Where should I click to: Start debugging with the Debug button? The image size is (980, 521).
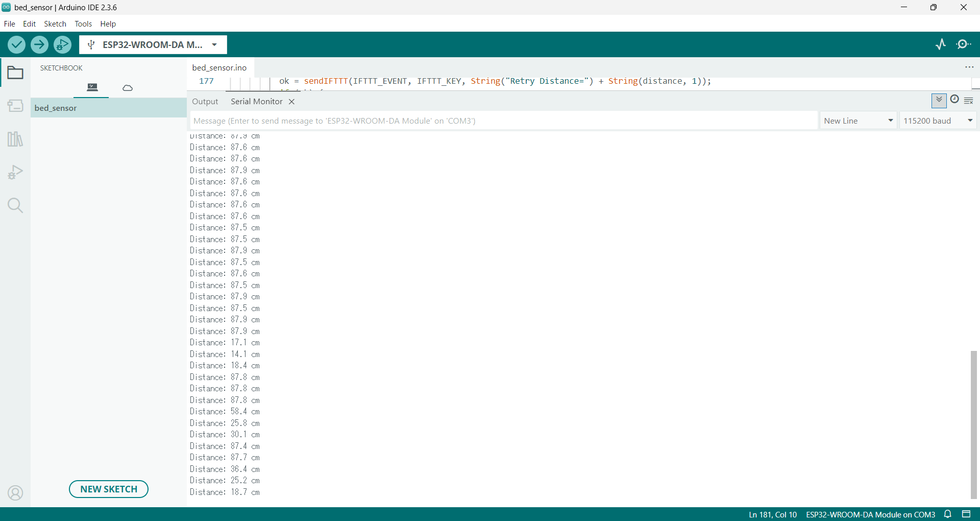(x=62, y=44)
